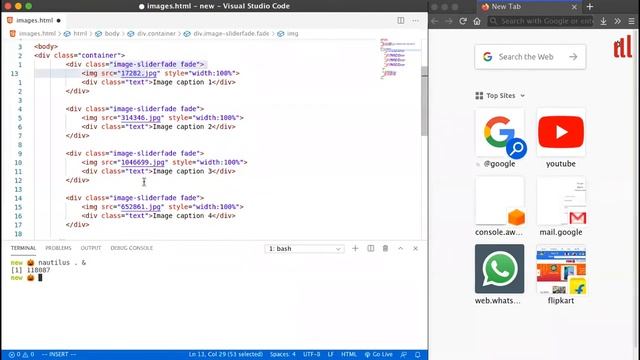The image size is (640, 360).
Task: Open Firefox downloads arrow icon
Action: tap(603, 21)
